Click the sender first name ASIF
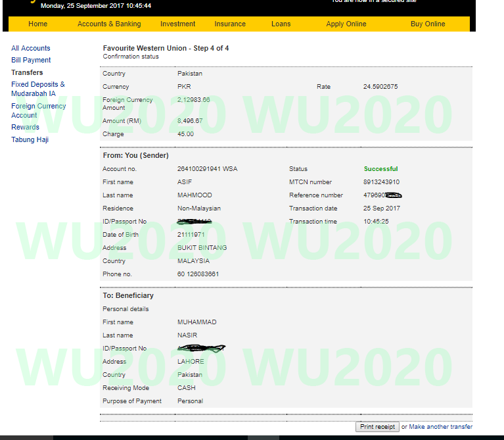Viewport: 504px width, 440px height. pos(185,182)
